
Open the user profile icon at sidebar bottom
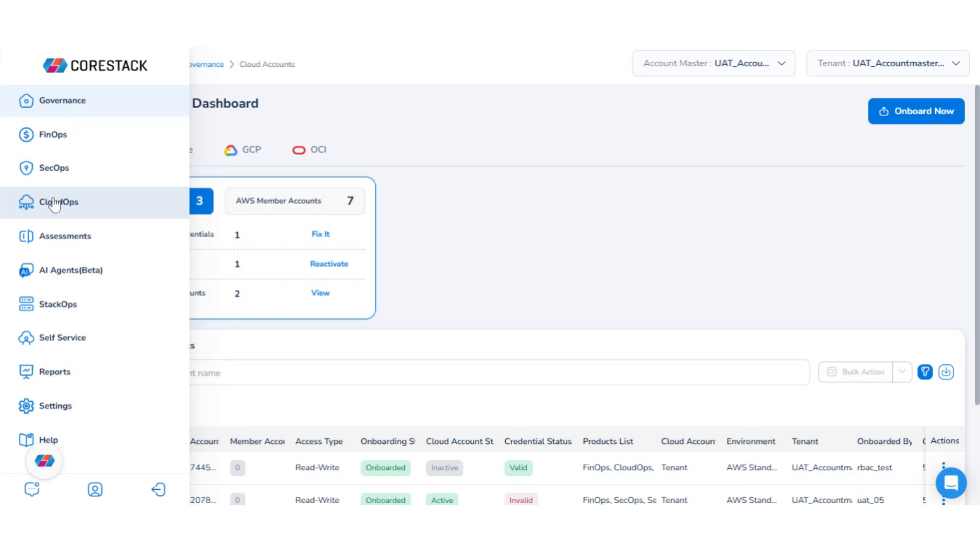(x=95, y=489)
